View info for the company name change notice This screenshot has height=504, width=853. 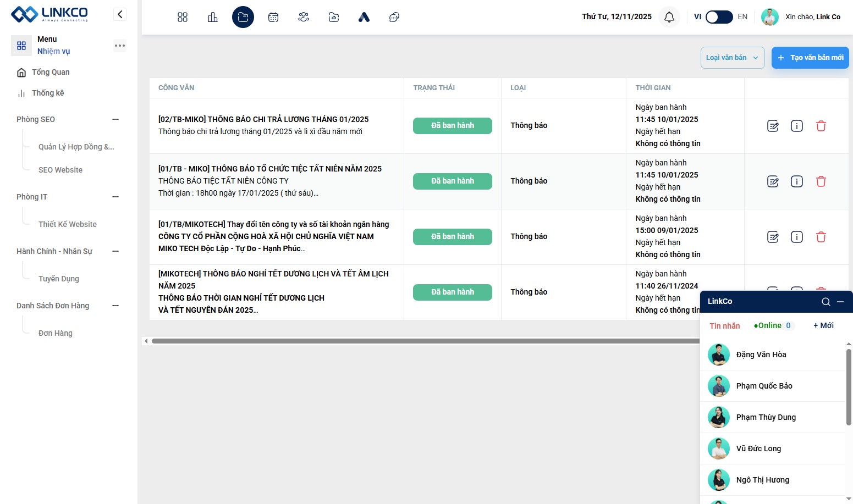point(797,237)
